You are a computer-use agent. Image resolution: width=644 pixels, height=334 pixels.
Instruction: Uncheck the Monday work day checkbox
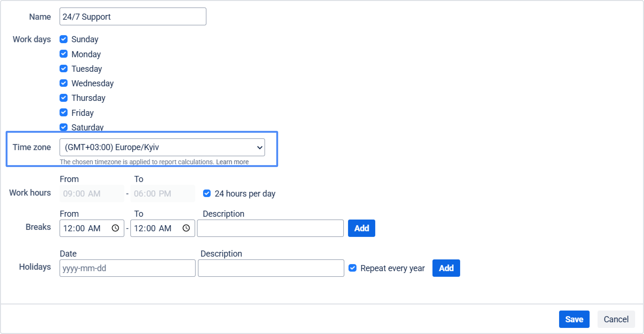(64, 54)
